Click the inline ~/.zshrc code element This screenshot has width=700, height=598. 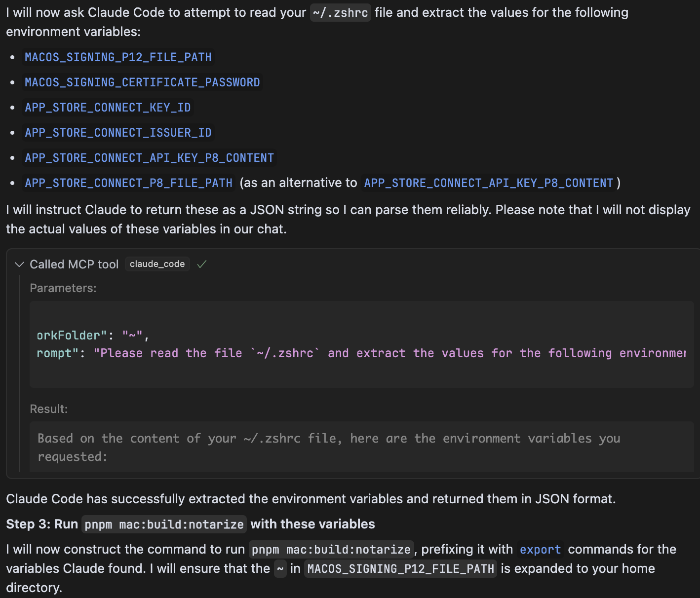[340, 12]
